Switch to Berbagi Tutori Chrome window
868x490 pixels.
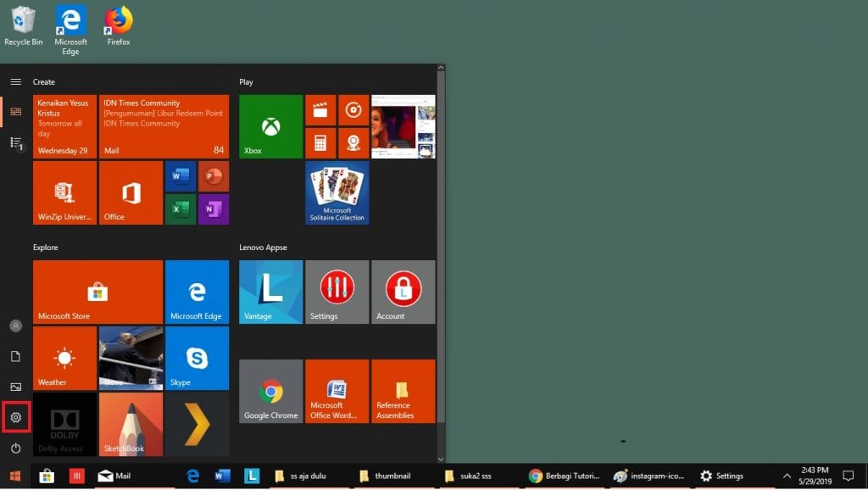click(563, 476)
